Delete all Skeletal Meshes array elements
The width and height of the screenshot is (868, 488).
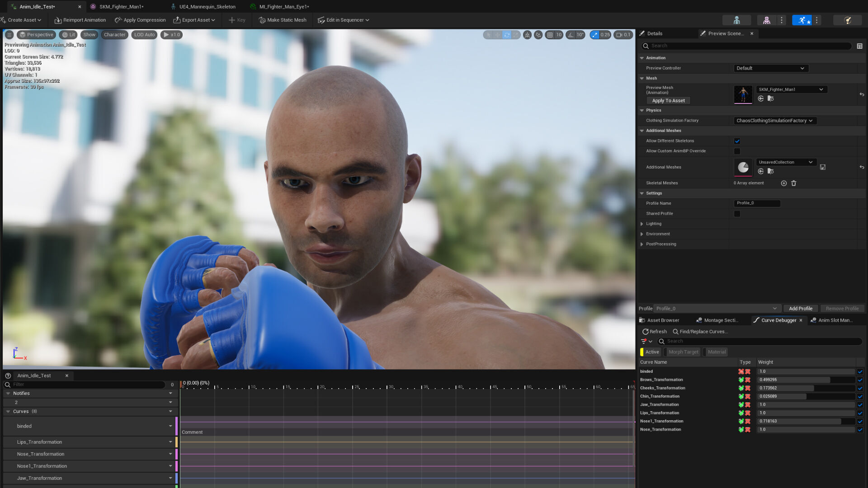click(x=794, y=183)
